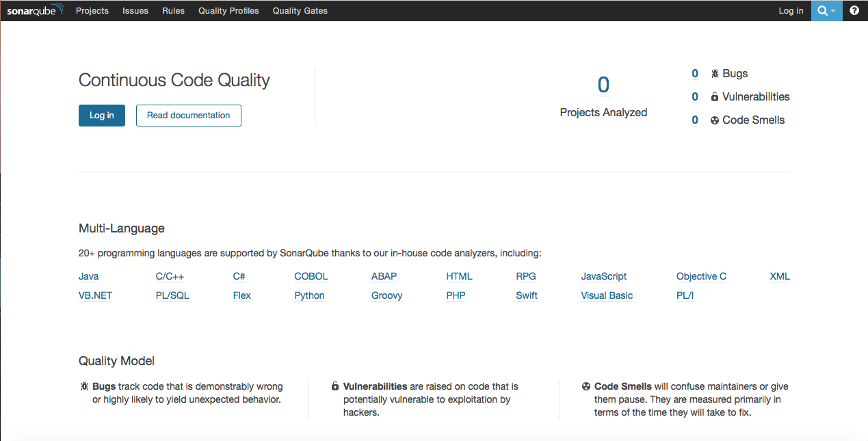Click Log in in the top navbar
This screenshot has height=441, width=868.
tap(791, 11)
